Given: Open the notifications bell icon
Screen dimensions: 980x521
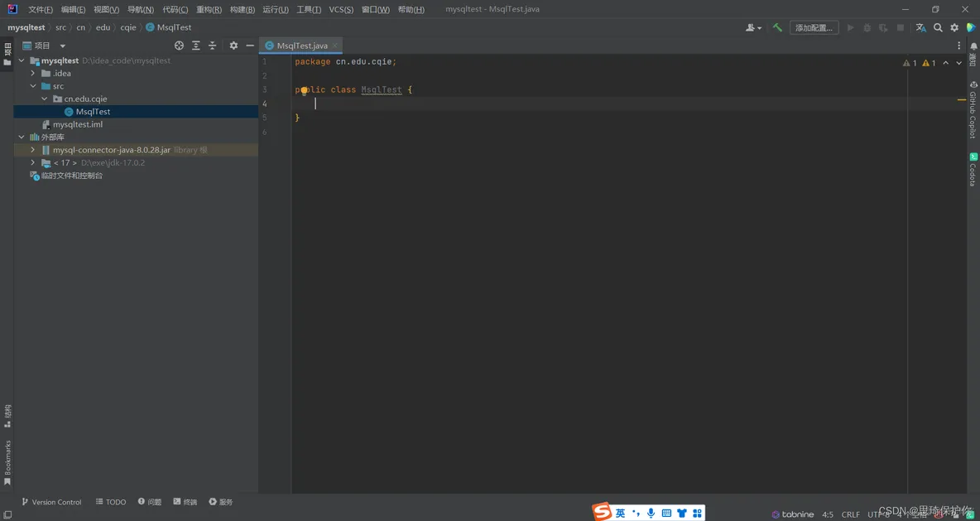Looking at the screenshot, I should point(973,46).
